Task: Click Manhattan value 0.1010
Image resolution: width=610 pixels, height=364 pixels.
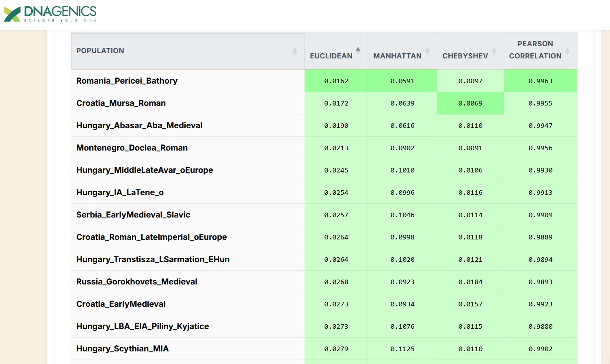Action: [402, 170]
